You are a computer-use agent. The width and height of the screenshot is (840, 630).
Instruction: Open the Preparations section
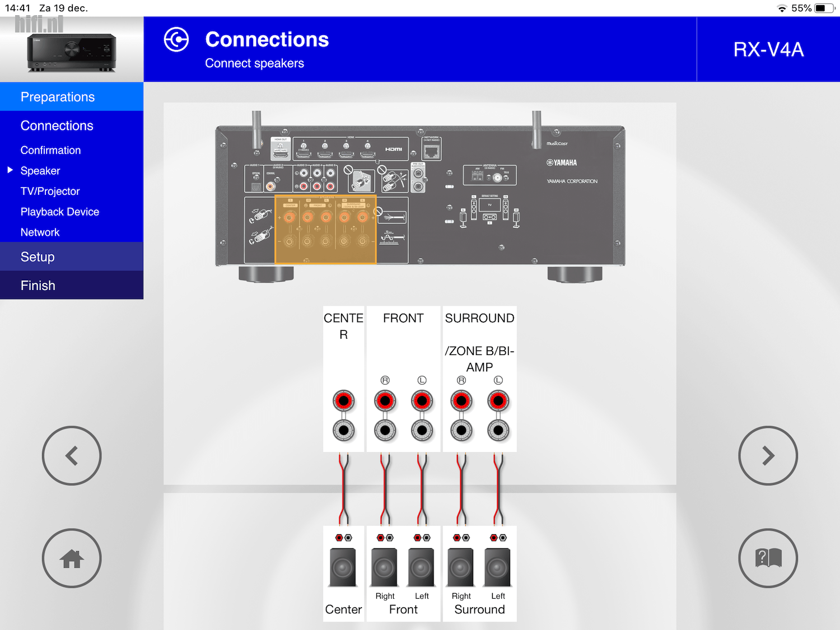pyautogui.click(x=72, y=97)
